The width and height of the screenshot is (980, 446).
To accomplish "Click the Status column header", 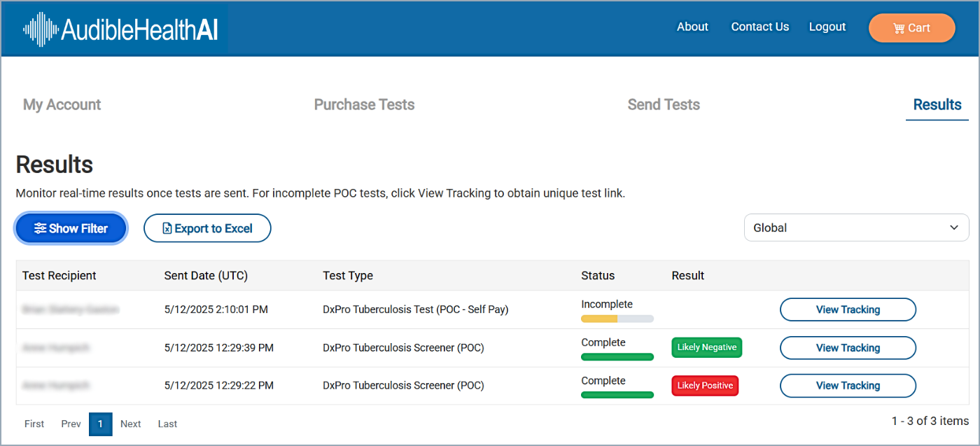I will click(x=598, y=276).
